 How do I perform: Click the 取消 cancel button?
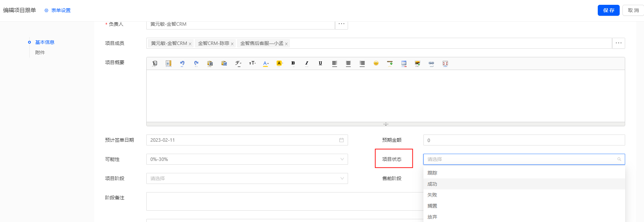coord(633,10)
